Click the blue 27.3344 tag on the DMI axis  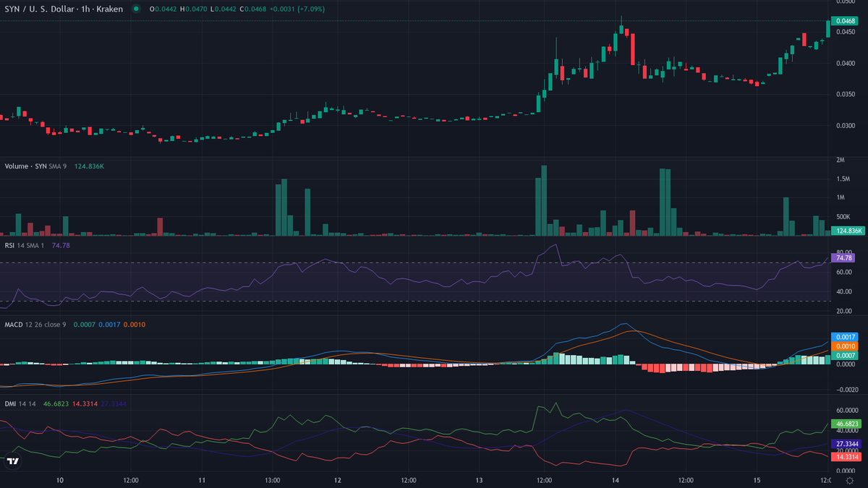[x=846, y=443]
